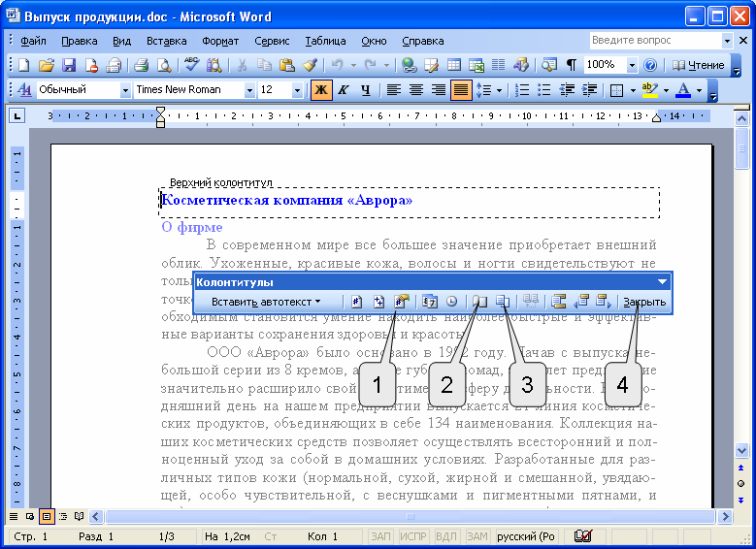The width and height of the screenshot is (756, 549).
Task: Click the horizontal scrollbar thumb
Action: pyautogui.click(x=411, y=516)
